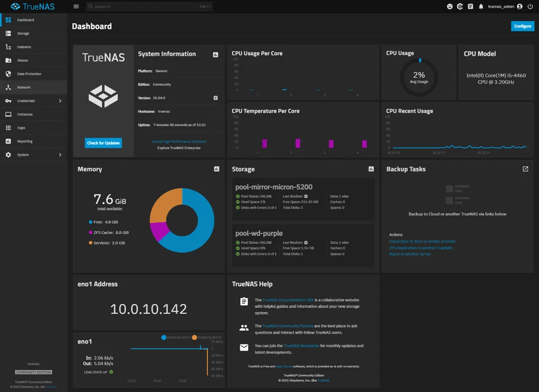Open the TrueNAS Documentation Site link
Screen dimensions: 539x392
(x=287, y=300)
